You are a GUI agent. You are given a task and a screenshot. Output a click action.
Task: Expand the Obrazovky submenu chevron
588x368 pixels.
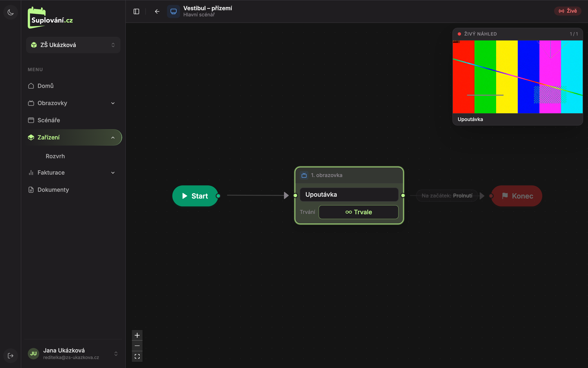(113, 103)
